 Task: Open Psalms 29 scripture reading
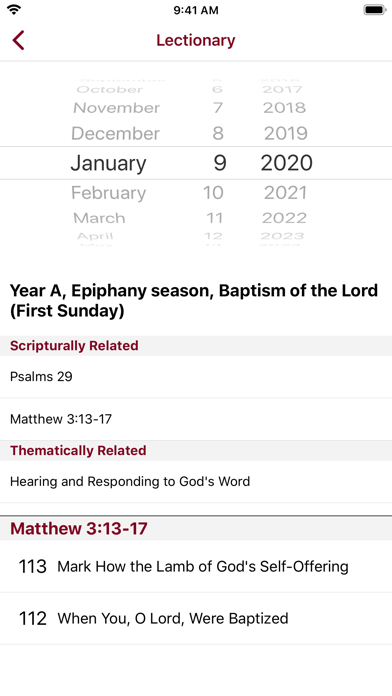196,377
